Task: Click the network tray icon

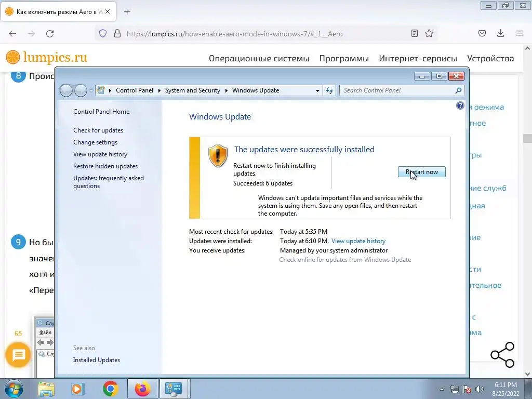Action: tap(454, 389)
